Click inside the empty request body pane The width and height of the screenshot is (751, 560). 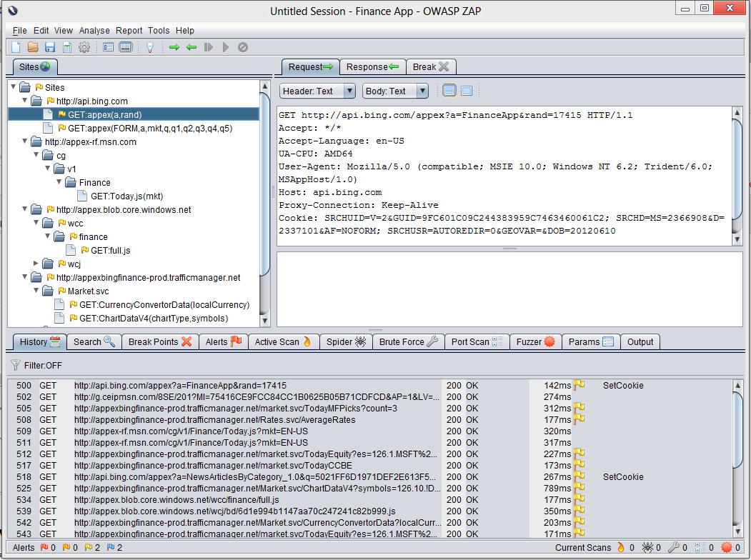click(x=509, y=289)
